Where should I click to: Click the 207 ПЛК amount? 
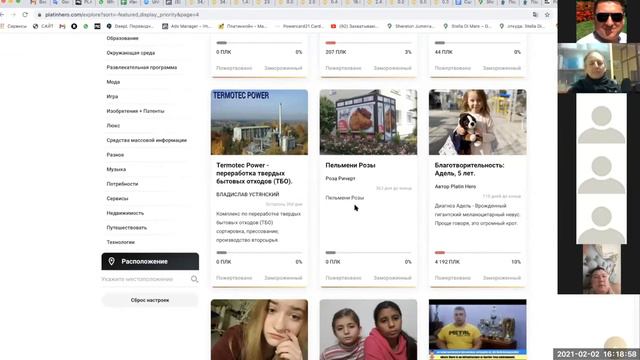pyautogui.click(x=336, y=52)
